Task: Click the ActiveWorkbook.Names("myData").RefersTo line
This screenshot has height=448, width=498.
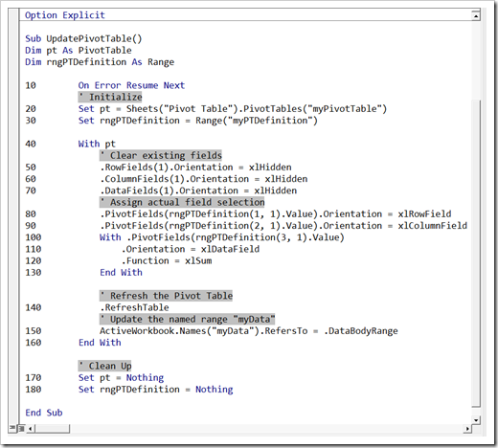Action: 249,331
